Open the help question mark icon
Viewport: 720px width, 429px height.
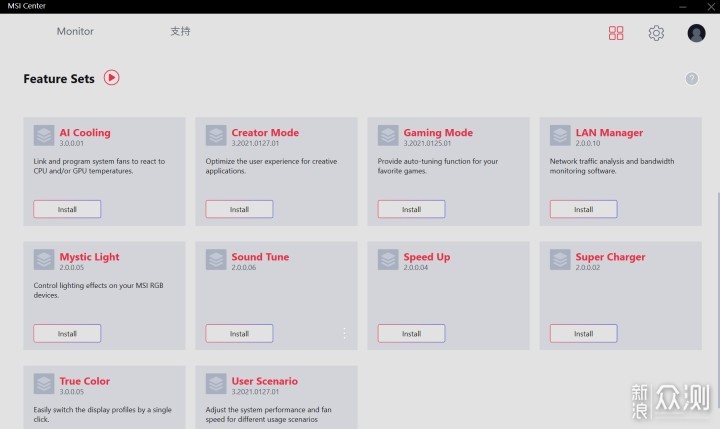coord(692,79)
